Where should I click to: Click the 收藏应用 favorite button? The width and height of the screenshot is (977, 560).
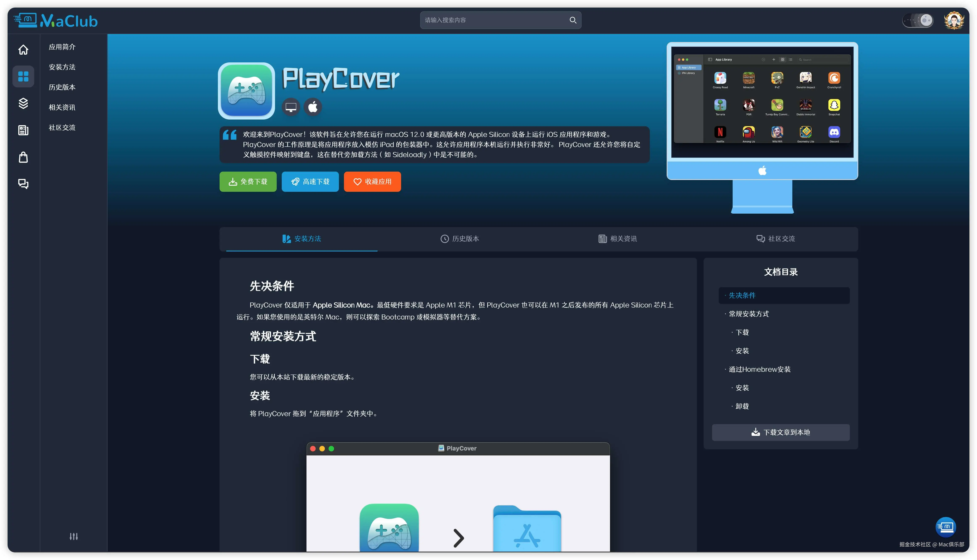point(371,181)
